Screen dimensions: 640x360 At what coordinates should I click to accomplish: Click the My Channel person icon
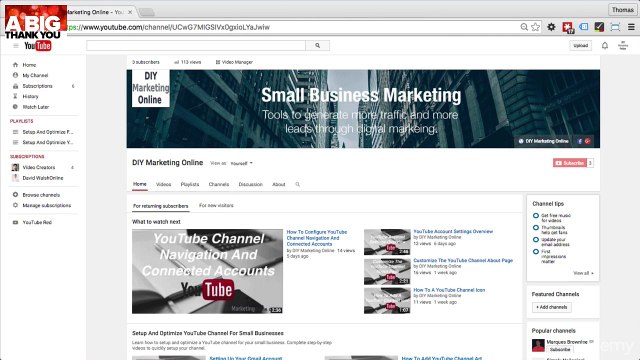tap(16, 75)
